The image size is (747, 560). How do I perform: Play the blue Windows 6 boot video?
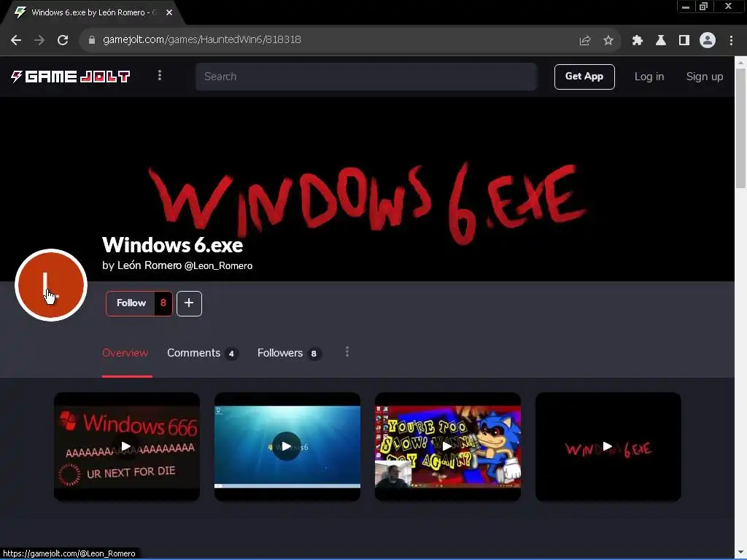[x=287, y=447]
